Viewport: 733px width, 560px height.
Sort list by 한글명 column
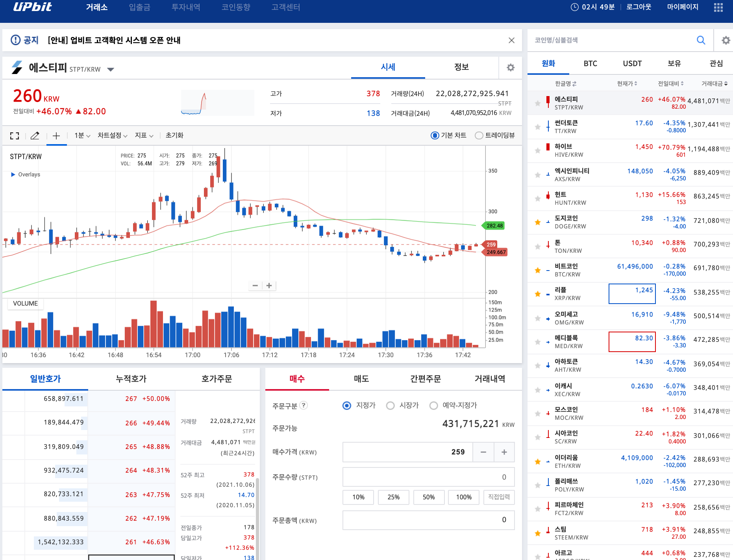[x=566, y=83]
